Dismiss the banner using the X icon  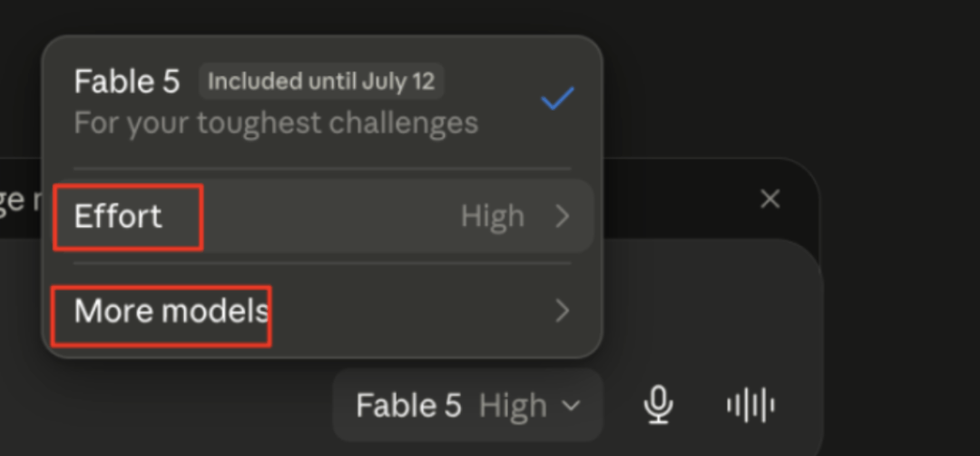click(770, 199)
